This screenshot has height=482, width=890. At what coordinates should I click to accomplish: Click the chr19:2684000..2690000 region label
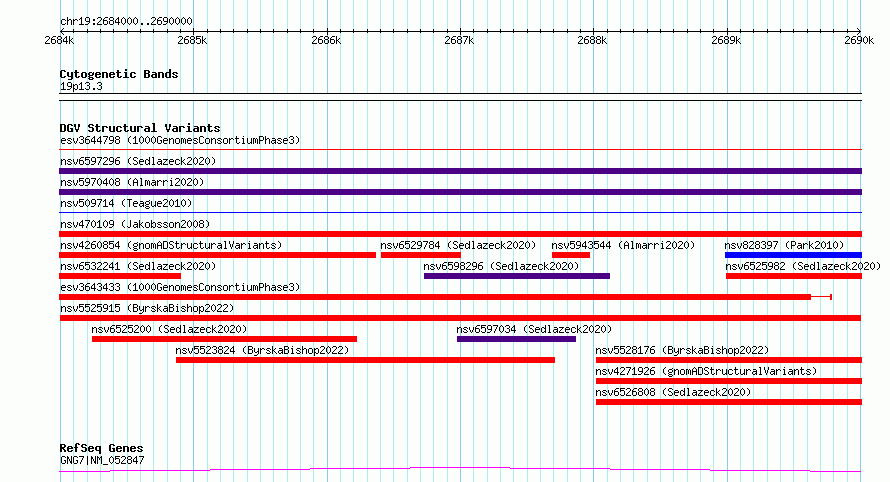pyautogui.click(x=126, y=21)
